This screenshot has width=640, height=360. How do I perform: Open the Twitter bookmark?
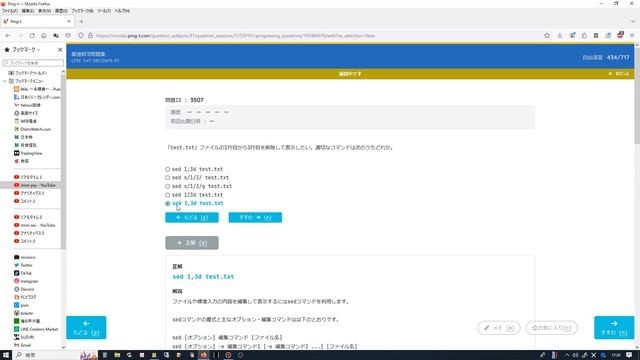click(x=24, y=265)
